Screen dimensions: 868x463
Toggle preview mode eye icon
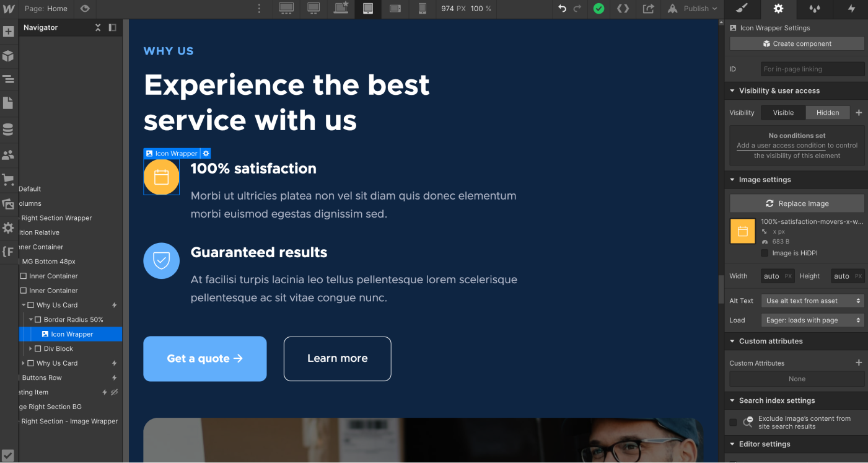[x=85, y=9]
